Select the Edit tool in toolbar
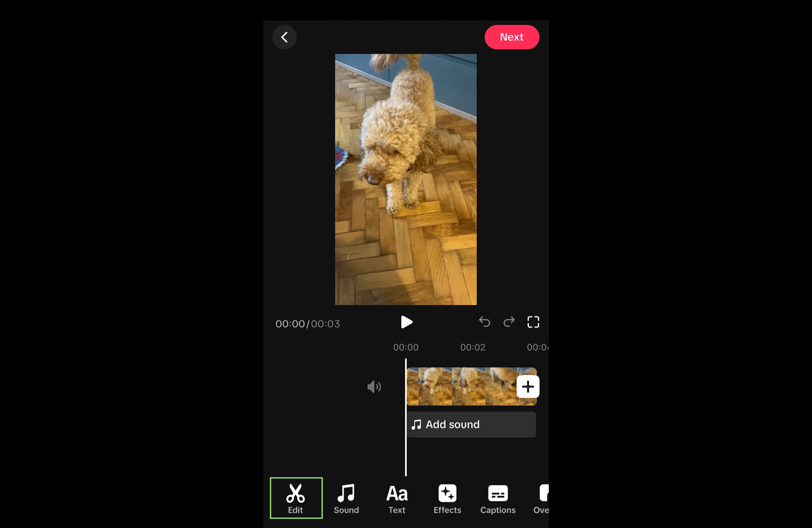The height and width of the screenshot is (528, 812). coord(296,498)
